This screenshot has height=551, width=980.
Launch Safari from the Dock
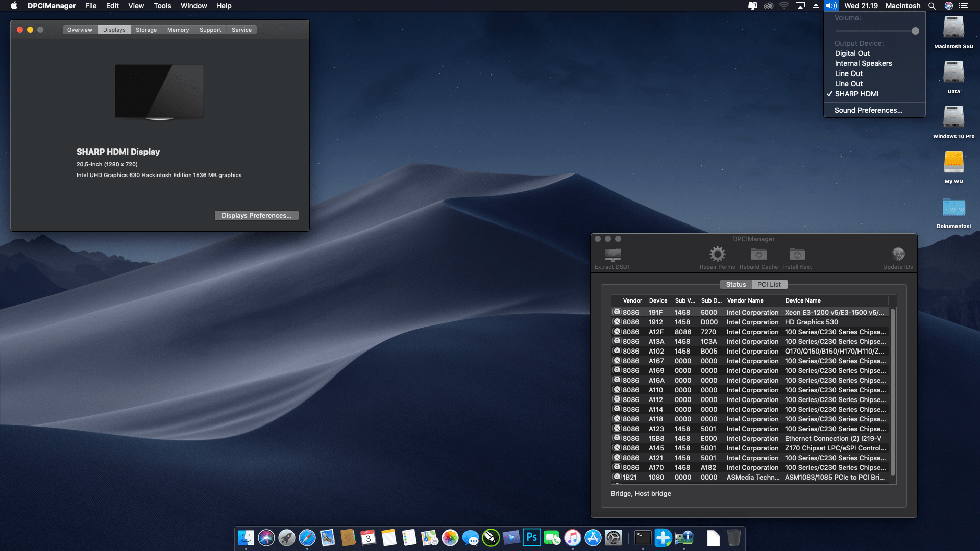[307, 537]
